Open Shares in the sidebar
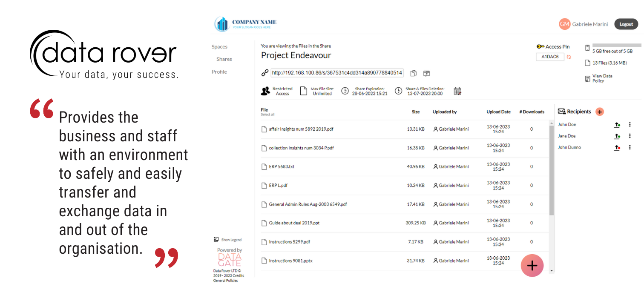This screenshot has width=644, height=298. tap(224, 59)
